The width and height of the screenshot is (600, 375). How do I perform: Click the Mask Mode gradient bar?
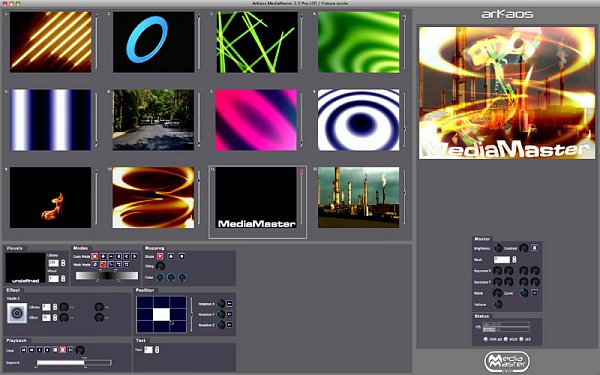[x=107, y=276]
